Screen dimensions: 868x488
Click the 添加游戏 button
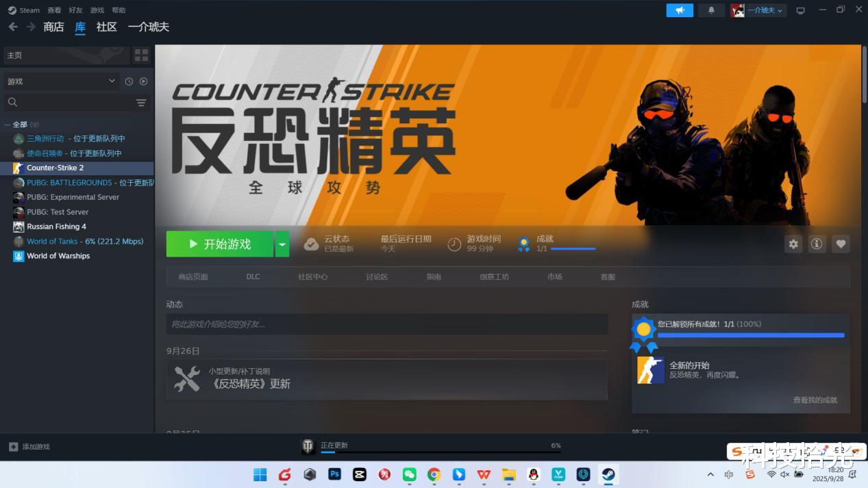click(x=29, y=447)
